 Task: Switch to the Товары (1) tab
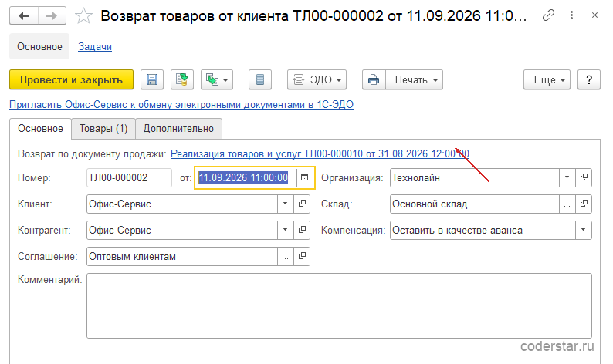[103, 129]
